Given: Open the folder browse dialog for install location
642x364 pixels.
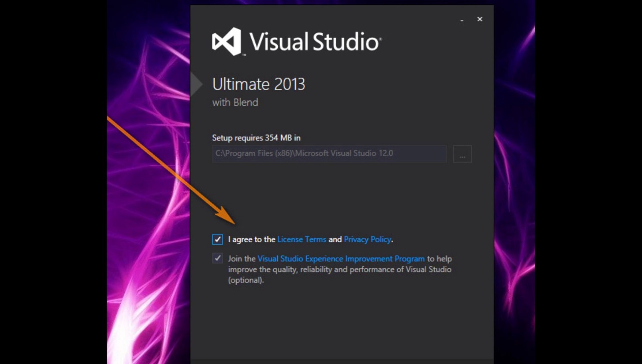Looking at the screenshot, I should click(x=462, y=154).
